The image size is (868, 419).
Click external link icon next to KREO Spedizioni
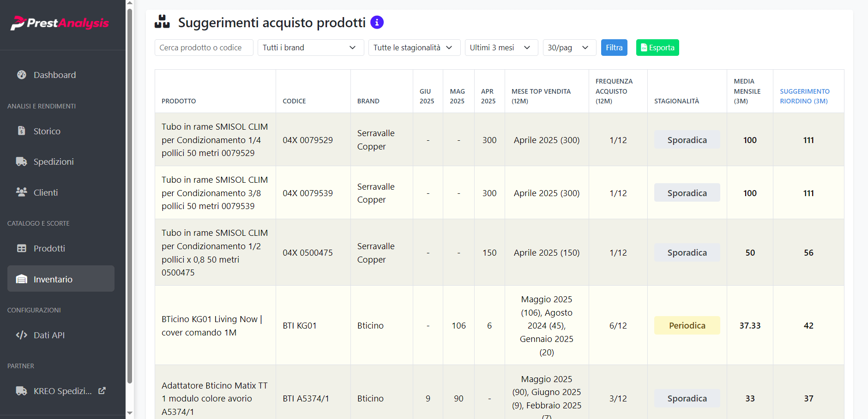click(x=102, y=391)
